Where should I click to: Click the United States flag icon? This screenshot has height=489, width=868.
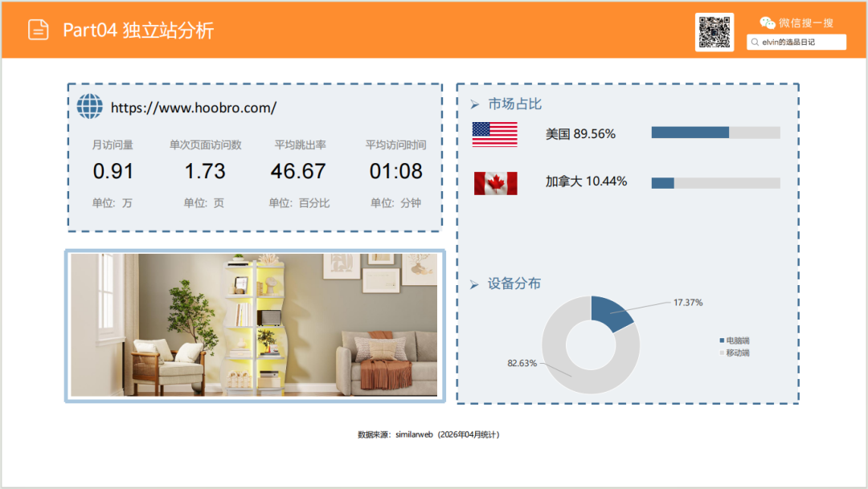click(x=494, y=134)
